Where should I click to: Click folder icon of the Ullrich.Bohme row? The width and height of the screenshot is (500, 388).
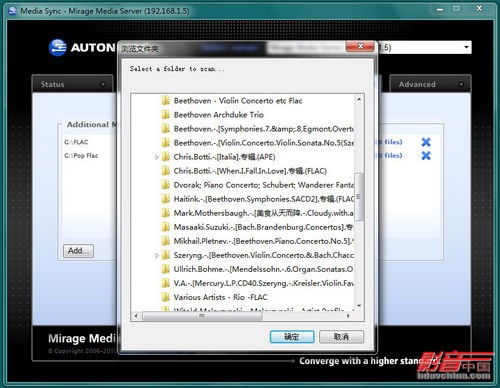(166, 269)
